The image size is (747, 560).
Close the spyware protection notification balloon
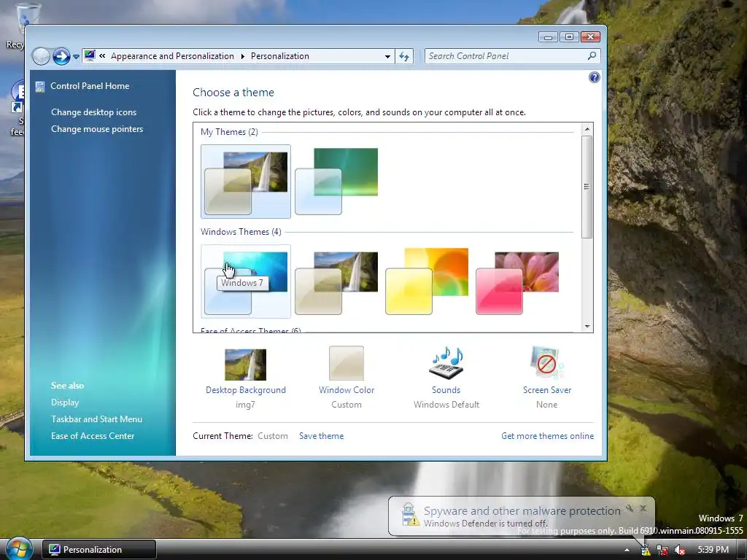643,508
